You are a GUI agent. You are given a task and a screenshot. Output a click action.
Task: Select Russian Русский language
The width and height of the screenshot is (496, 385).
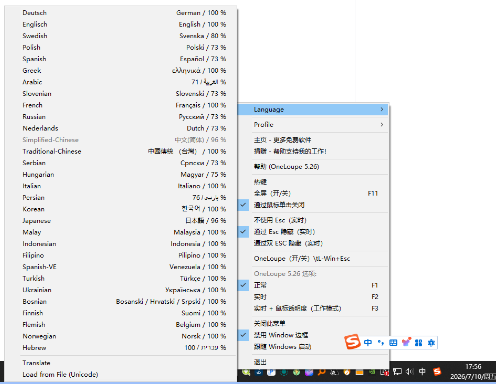click(x=120, y=117)
